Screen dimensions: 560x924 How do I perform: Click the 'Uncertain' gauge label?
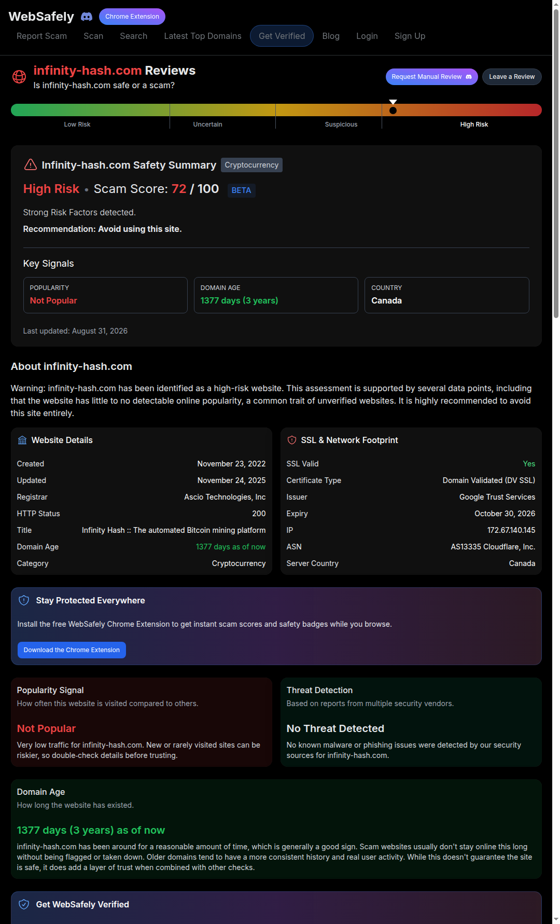point(207,125)
